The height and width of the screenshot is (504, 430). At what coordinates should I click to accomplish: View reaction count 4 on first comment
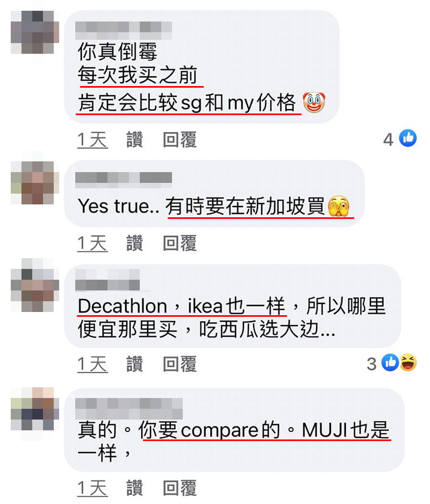pos(388,139)
